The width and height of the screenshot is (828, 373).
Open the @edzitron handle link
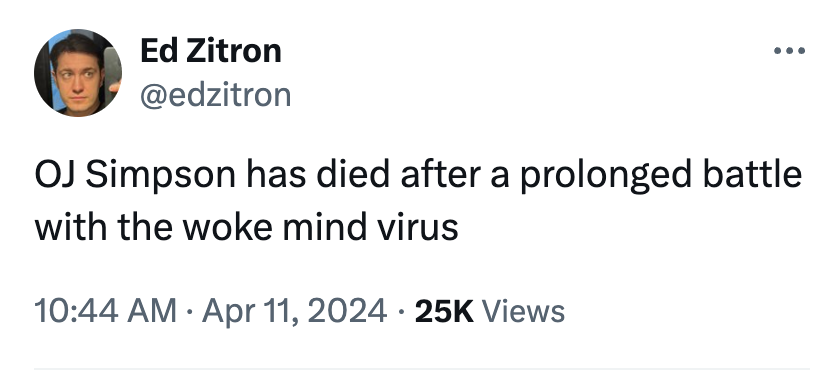(x=215, y=95)
